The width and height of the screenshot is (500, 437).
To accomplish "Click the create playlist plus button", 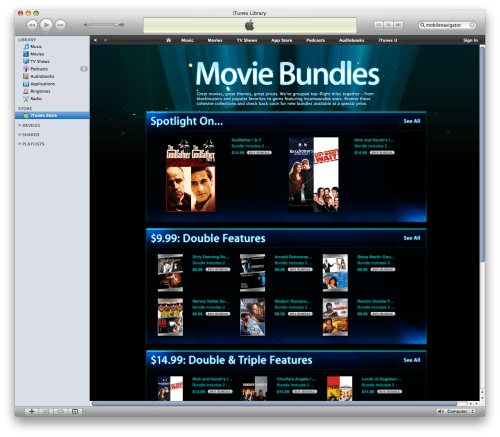I will coord(31,411).
